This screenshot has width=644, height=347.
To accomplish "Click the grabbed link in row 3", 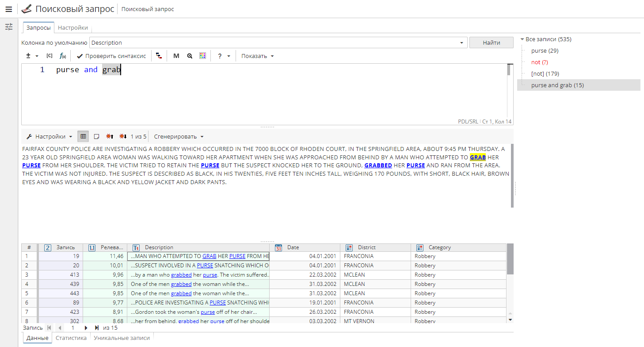I will tap(181, 275).
